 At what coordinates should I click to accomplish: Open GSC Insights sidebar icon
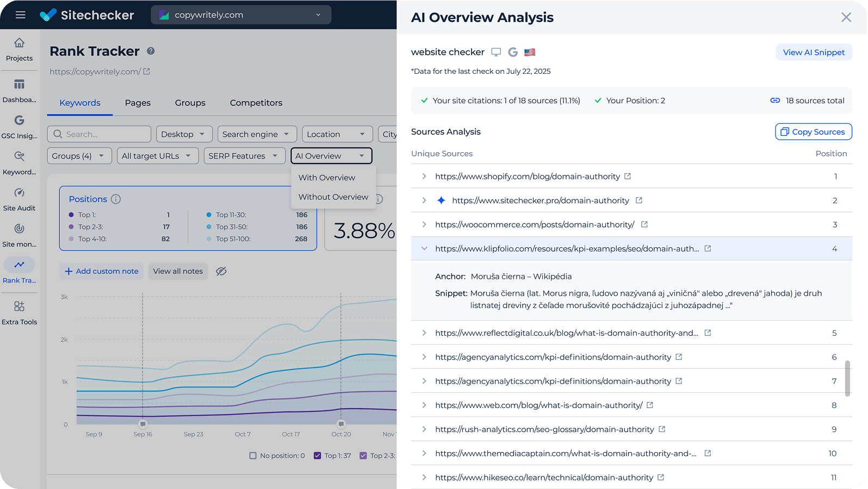(20, 127)
